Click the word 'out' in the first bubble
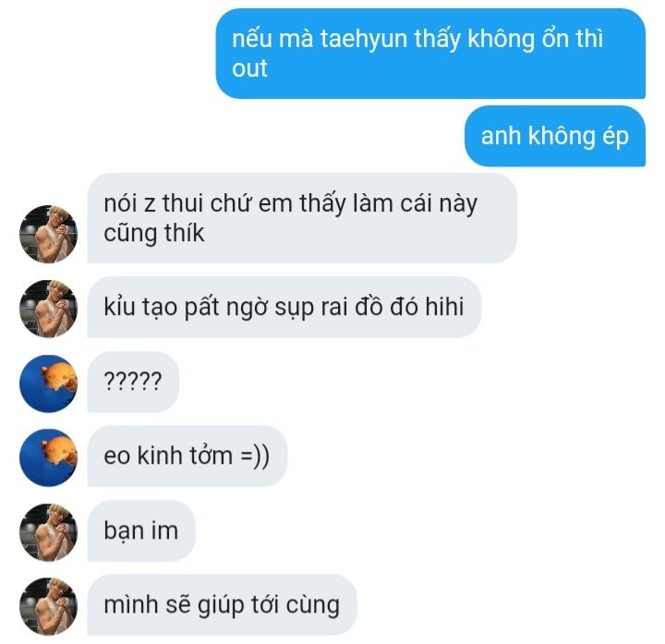Screen dimensions: 665x644 click(249, 68)
